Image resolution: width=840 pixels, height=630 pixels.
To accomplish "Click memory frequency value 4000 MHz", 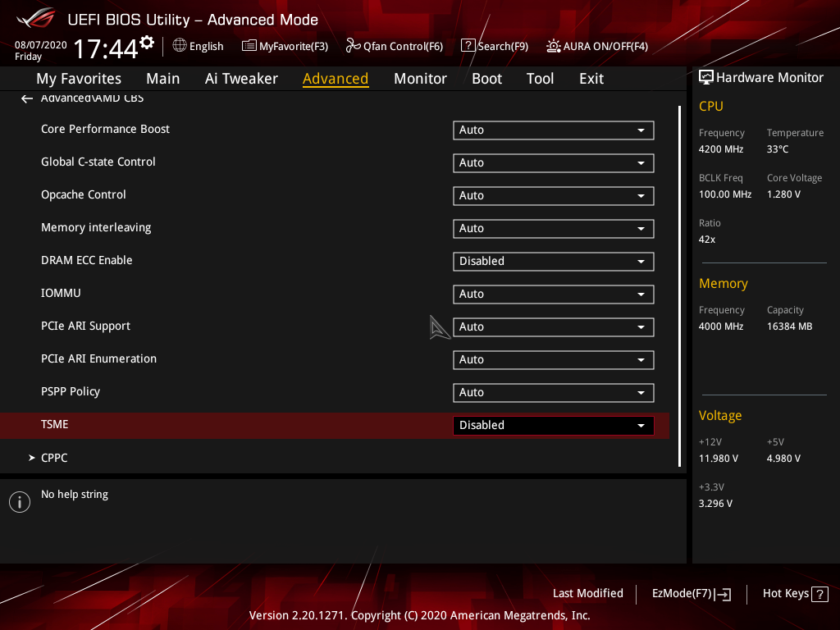I will [720, 326].
